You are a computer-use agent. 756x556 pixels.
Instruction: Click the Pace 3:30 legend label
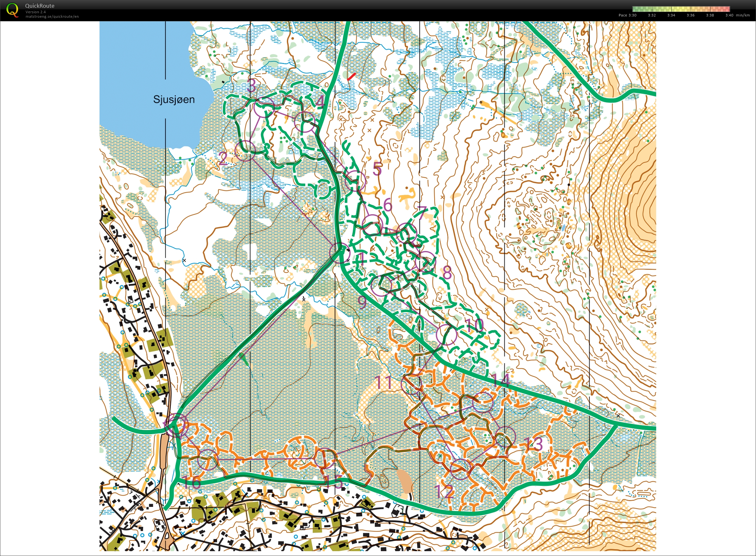[627, 15]
